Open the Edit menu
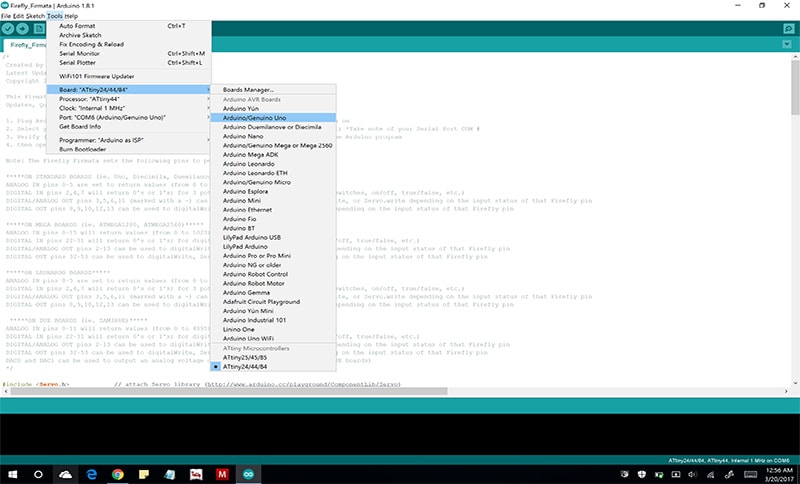 pyautogui.click(x=18, y=16)
